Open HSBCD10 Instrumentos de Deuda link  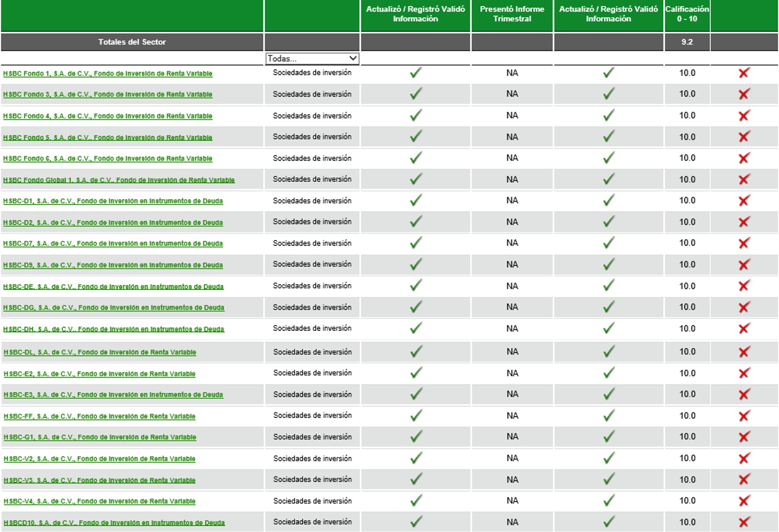point(114,523)
